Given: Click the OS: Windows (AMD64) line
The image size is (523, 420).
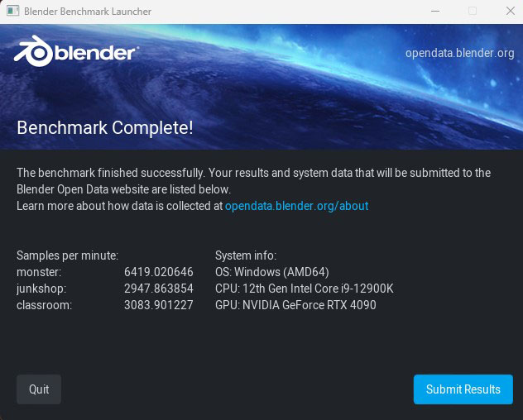Looking at the screenshot, I should (272, 272).
